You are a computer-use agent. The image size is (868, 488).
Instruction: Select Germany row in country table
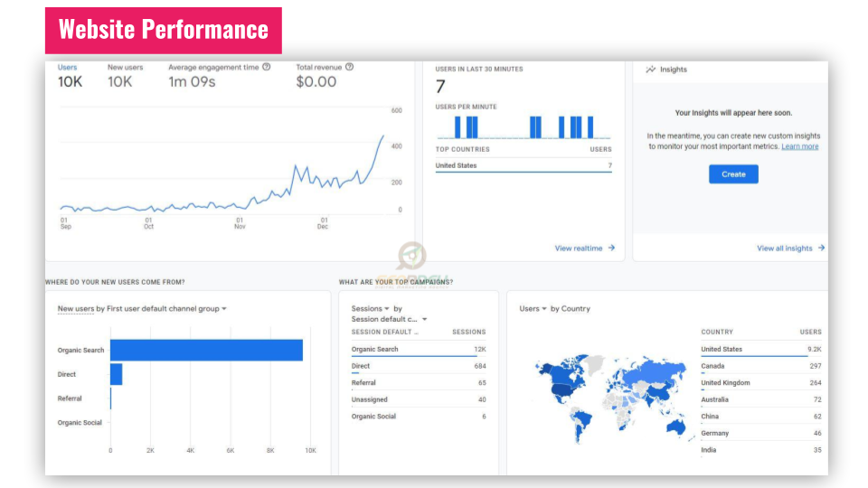(x=761, y=433)
